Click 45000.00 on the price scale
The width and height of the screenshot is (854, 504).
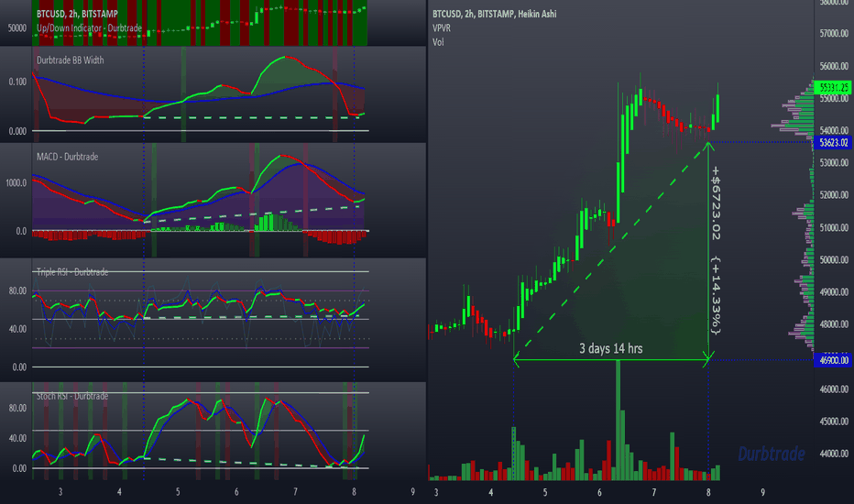pyautogui.click(x=834, y=422)
